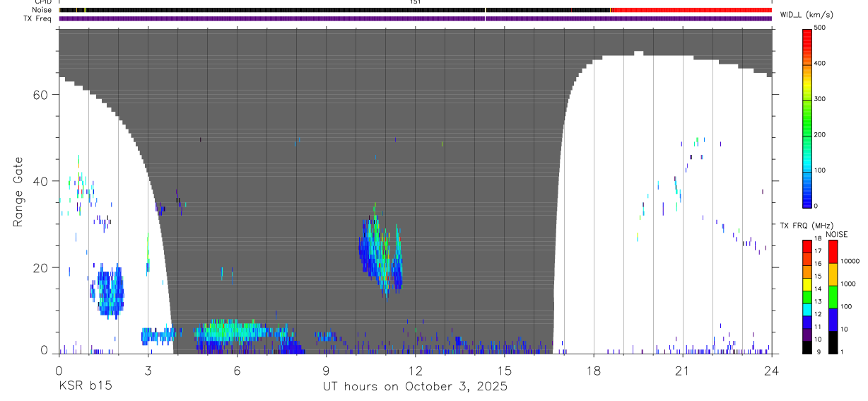Click the purple 10–11 MHz swatch in TX FRQ legend
Screen dimensions: 868x401
coord(807,334)
